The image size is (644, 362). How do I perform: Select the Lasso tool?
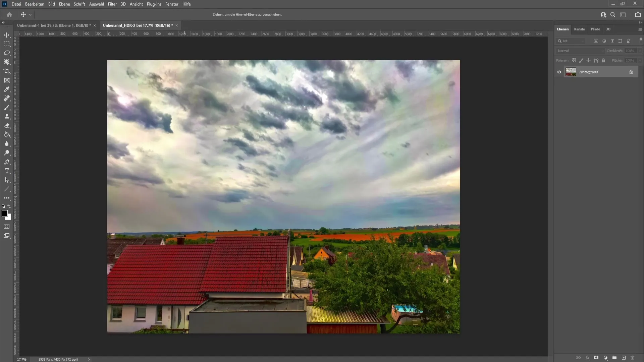pos(7,53)
